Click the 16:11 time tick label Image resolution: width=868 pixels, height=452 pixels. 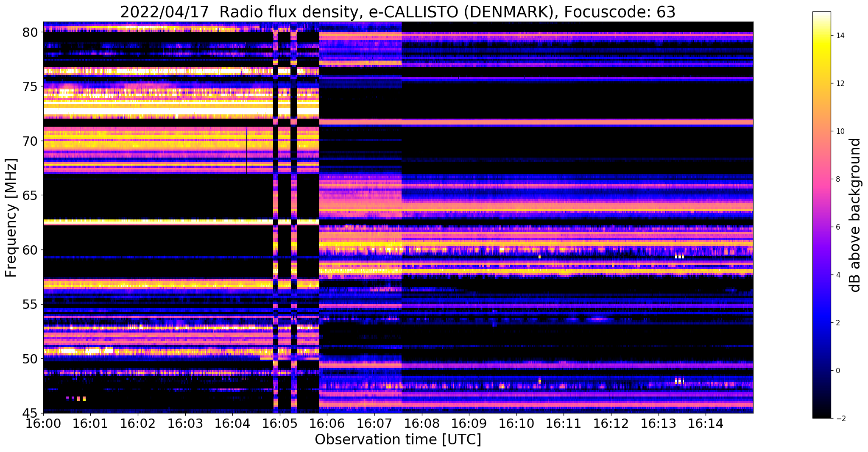pyautogui.click(x=564, y=423)
